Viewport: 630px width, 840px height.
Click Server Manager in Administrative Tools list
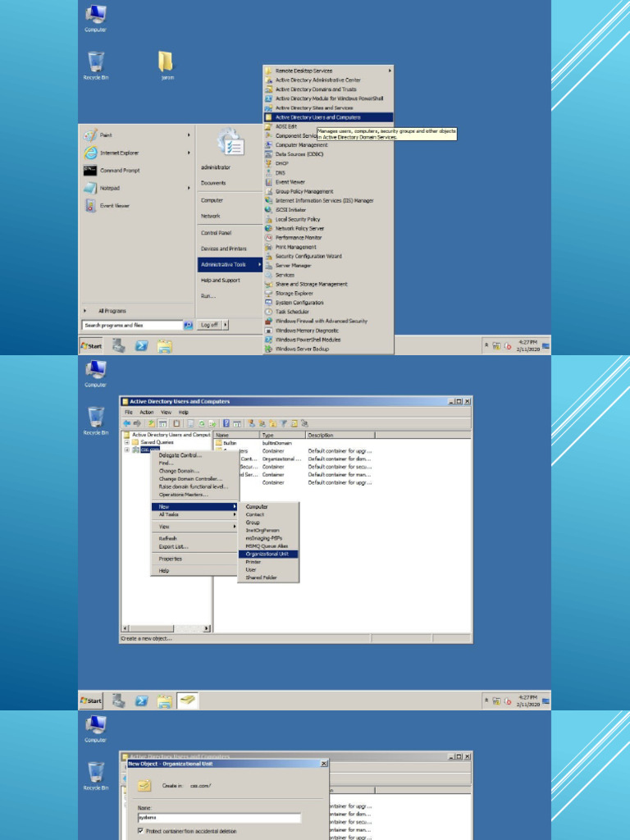click(x=293, y=266)
